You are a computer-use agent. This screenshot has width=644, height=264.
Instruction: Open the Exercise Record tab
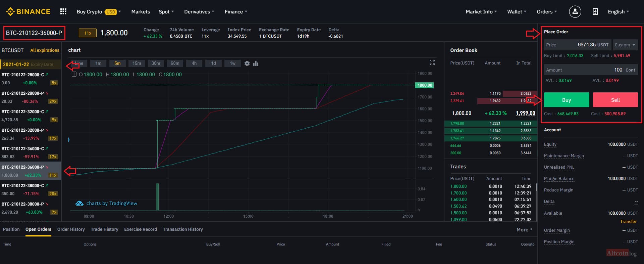tap(141, 229)
